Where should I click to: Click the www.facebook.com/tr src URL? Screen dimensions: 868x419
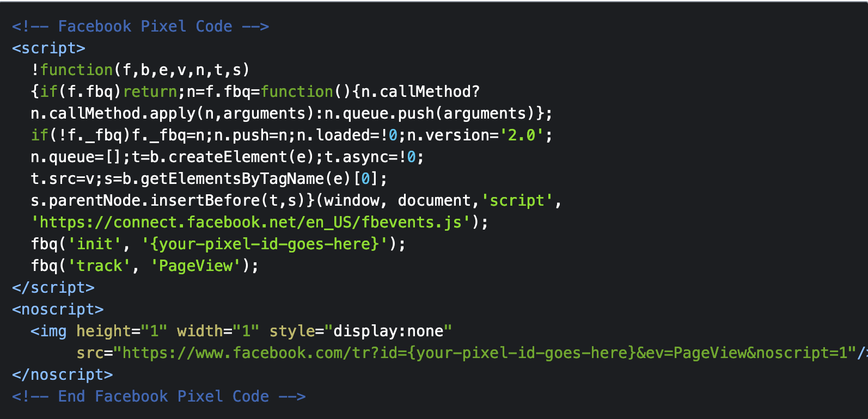pos(485,353)
